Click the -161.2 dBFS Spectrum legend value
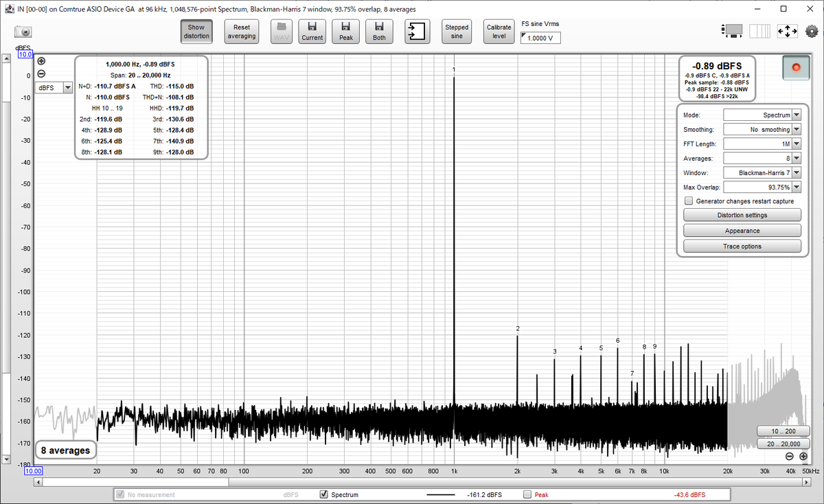Viewport: 824px width, 504px height. (484, 494)
